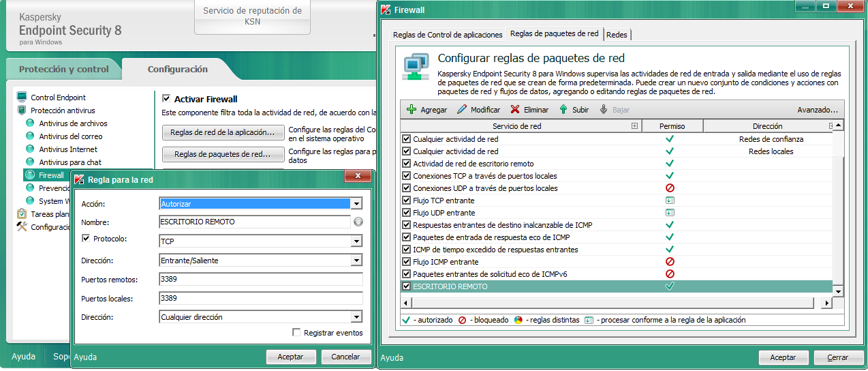The image size is (868, 371).
Task: Select Antivirus de archivos in sidebar
Action: [x=73, y=123]
